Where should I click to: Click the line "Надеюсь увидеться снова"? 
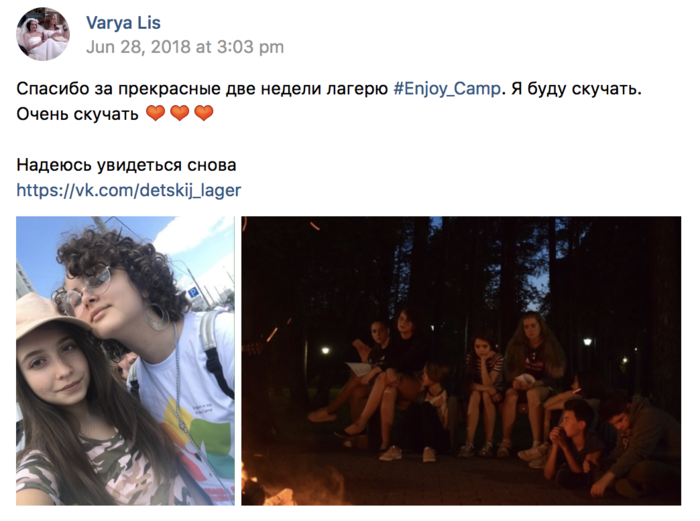tap(126, 165)
